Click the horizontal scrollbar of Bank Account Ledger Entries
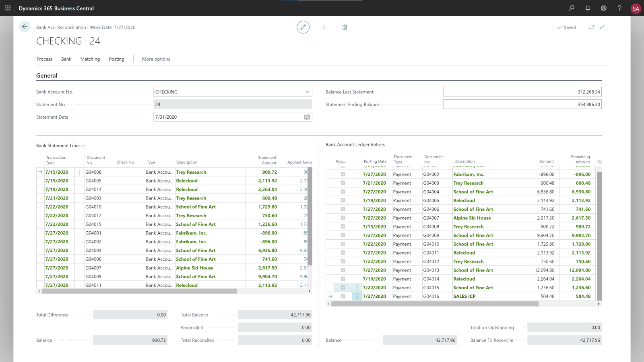 [435, 304]
